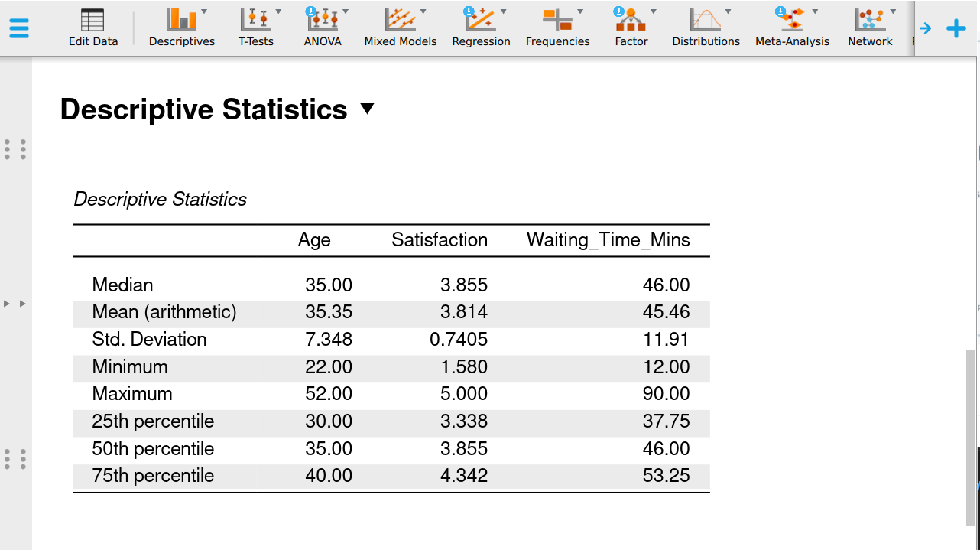Click the Satisfaction mean value 3.814
This screenshot has width=980, height=550.
pos(464,312)
